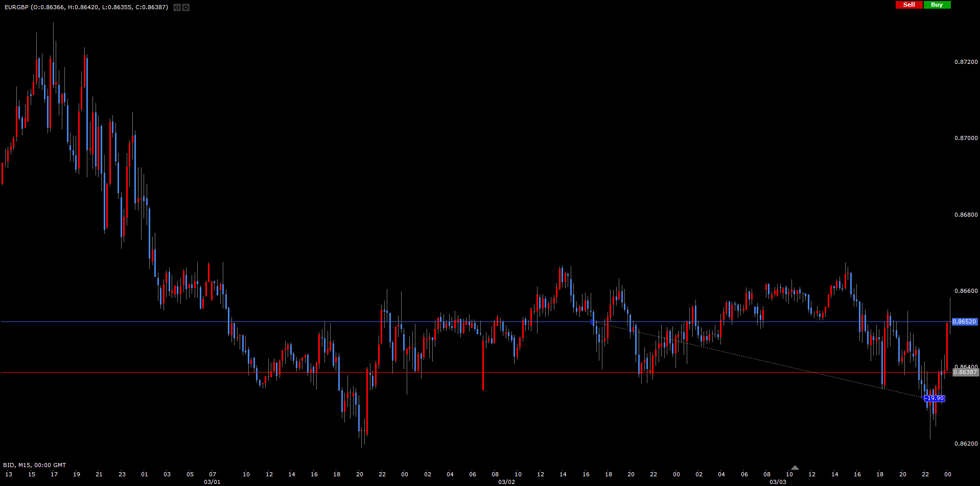Click the 0.87200 price axis label
Screen dimensions: 980x486
click(966, 62)
